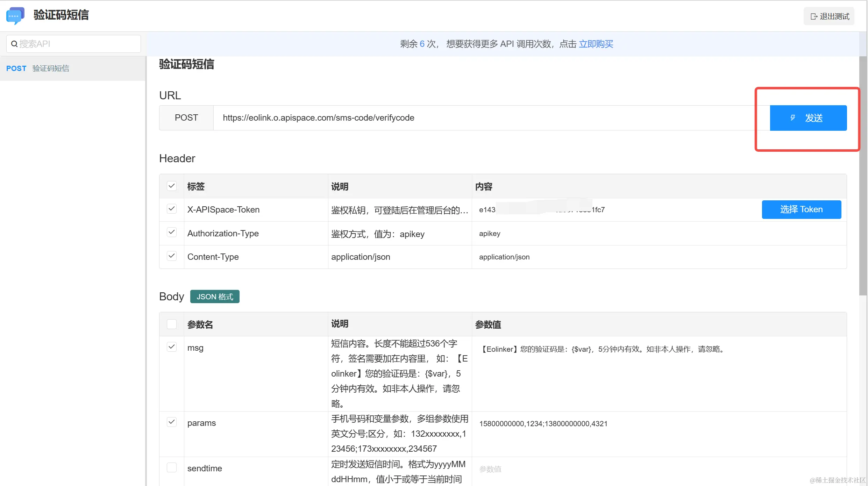
Task: Select POST 验证码短信 in the sidebar
Action: coord(38,69)
